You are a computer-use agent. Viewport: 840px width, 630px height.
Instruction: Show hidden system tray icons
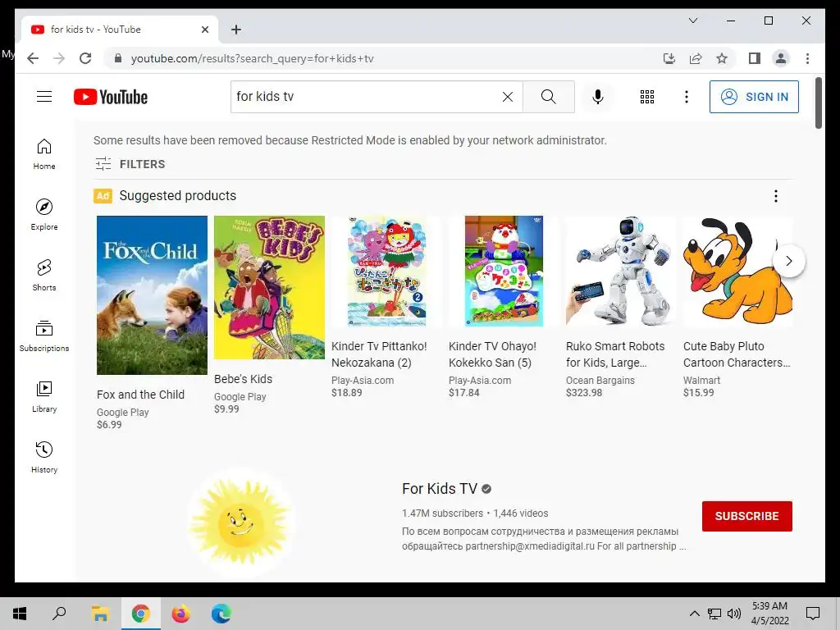[694, 614]
